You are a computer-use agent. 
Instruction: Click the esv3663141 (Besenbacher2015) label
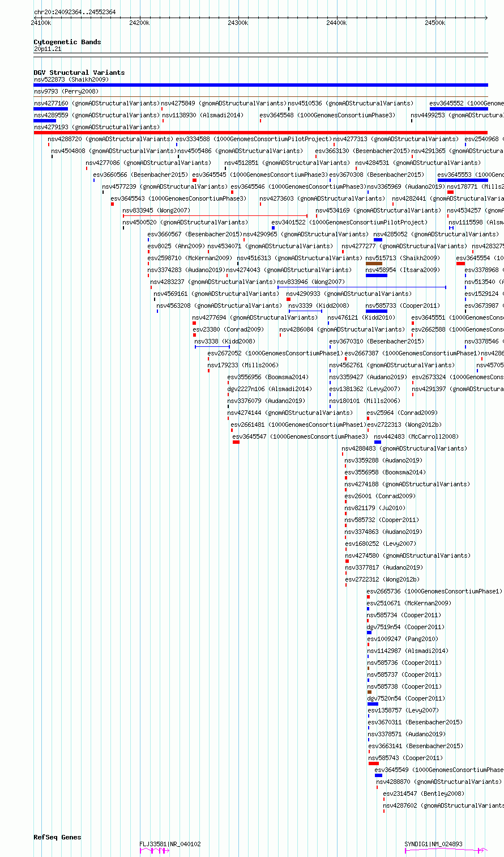pos(415,746)
